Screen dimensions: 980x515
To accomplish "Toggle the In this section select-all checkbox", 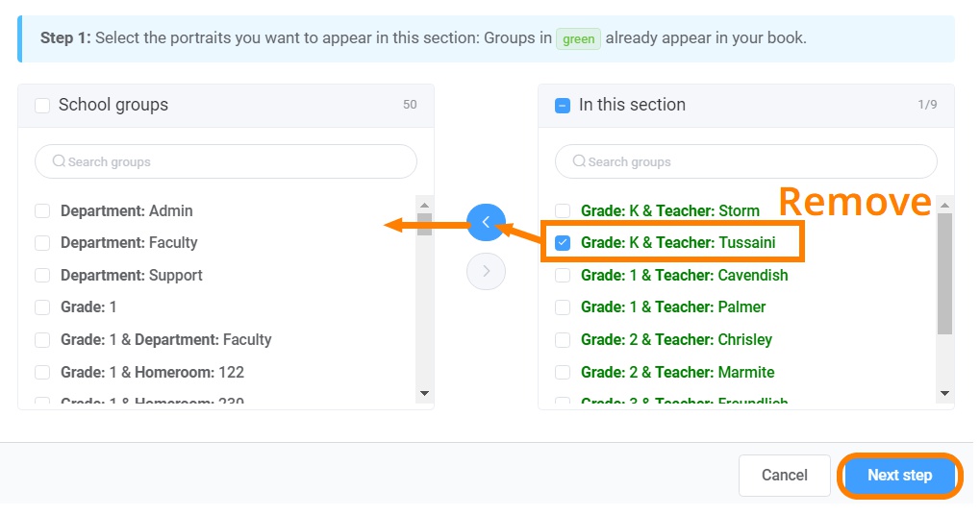I will (563, 105).
